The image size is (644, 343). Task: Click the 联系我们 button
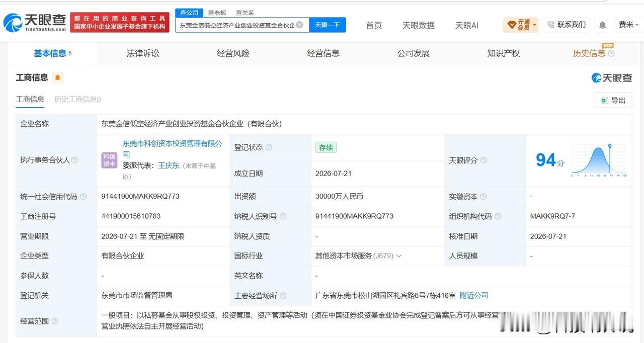[x=567, y=25]
